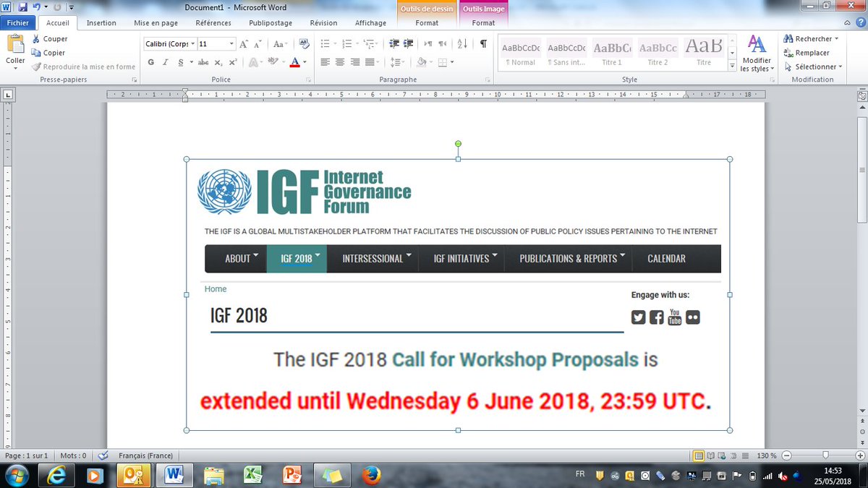Click the zoom slider handle
Screen dimensions: 868x488
click(825, 455)
